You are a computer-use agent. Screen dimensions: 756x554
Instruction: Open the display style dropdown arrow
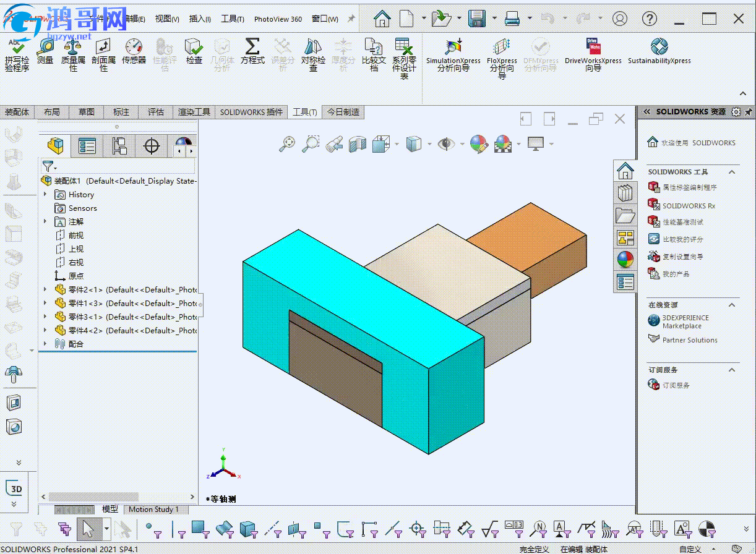(429, 144)
